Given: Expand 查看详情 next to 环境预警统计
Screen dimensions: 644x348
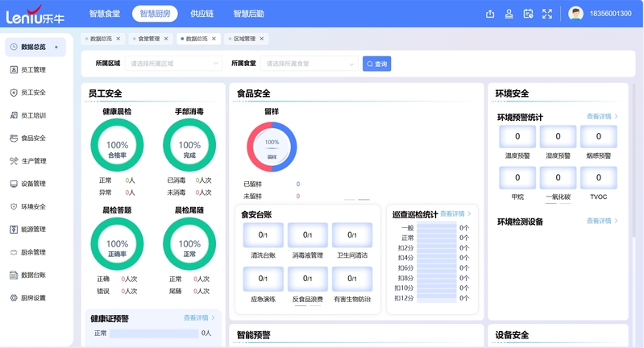Looking at the screenshot, I should point(602,117).
